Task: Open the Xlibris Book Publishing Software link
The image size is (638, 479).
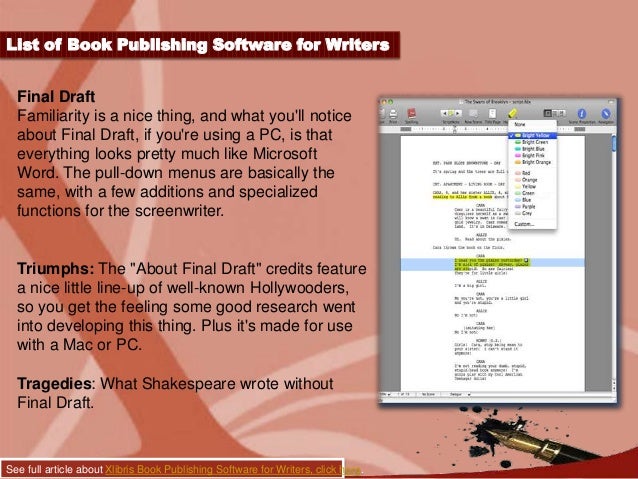Action: point(233,469)
